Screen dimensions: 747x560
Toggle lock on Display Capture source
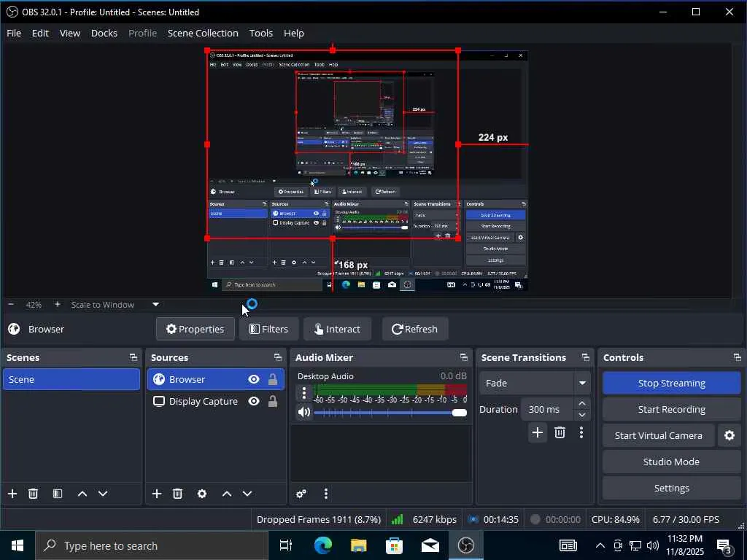point(273,402)
